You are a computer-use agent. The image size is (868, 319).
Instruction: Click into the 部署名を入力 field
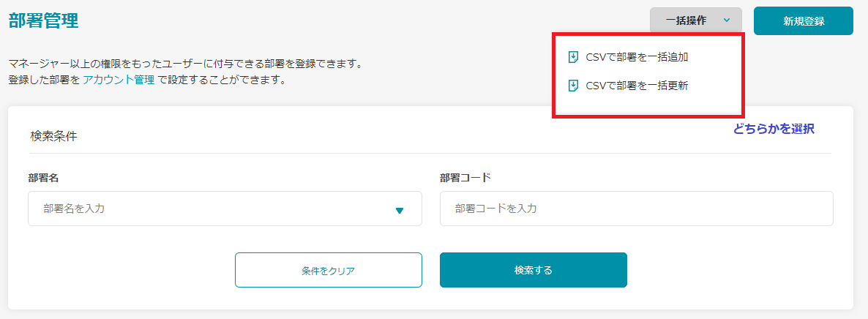pyautogui.click(x=212, y=209)
